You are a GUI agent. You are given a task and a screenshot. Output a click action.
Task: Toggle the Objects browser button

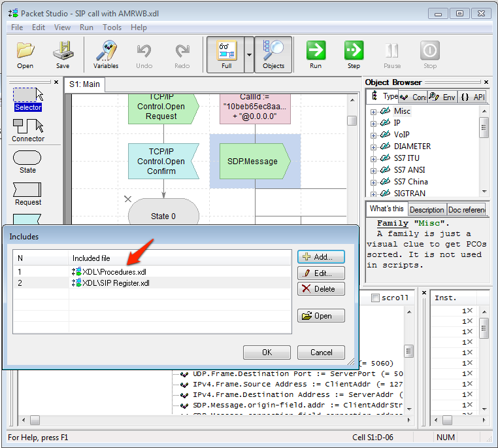click(273, 54)
